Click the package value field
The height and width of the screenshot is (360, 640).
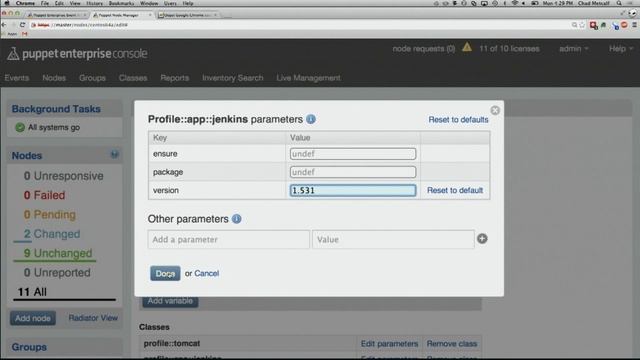(353, 172)
